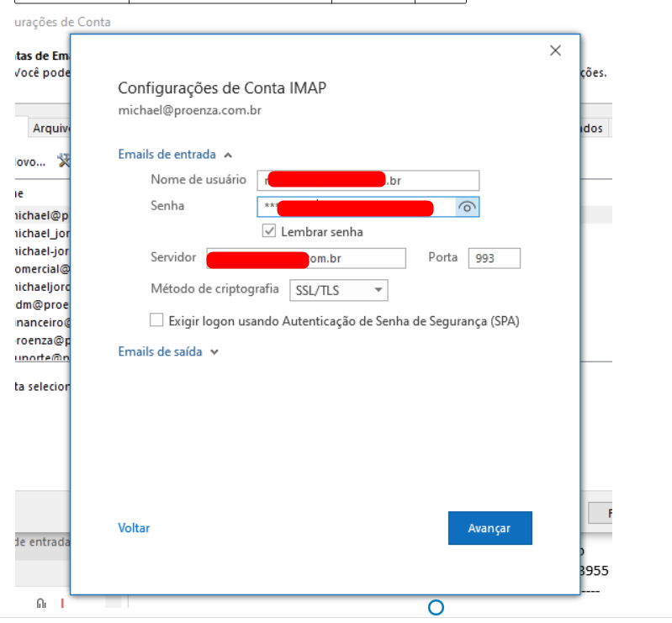Select the proenza@ account in list
Screen dimensions: 672x623
pyautogui.click(x=42, y=341)
